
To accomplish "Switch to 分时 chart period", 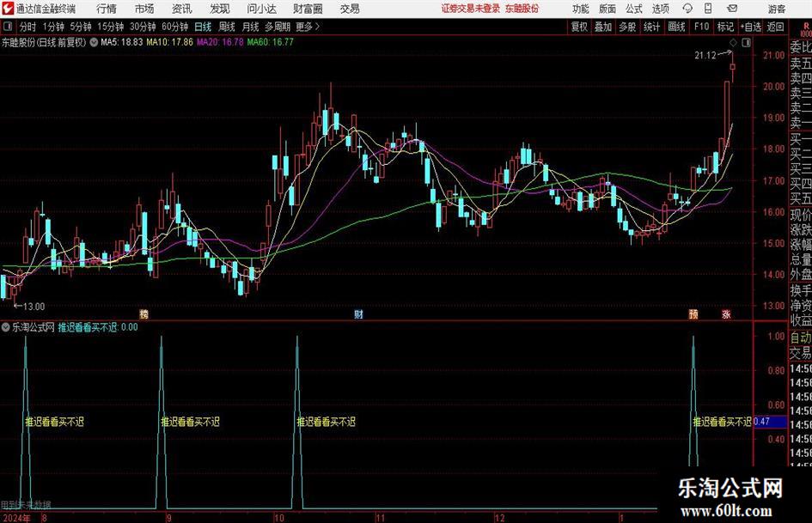I will 27,27.
